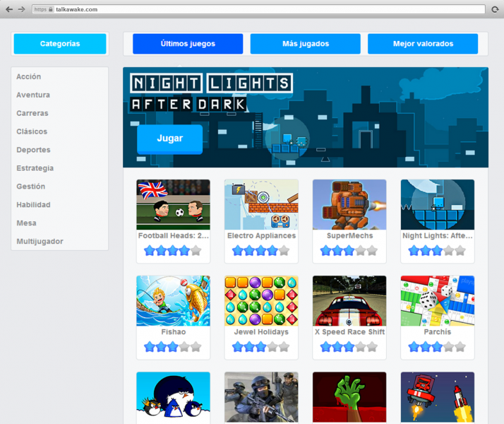Open the Electro Appliances game thumbnail

[261, 204]
